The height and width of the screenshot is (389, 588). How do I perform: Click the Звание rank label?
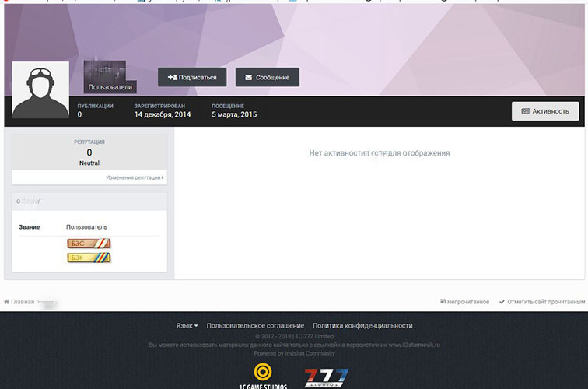30,227
